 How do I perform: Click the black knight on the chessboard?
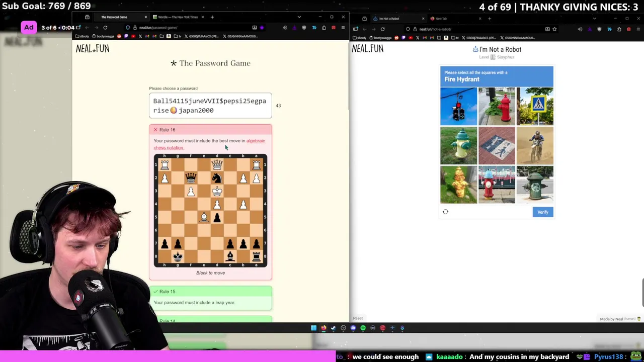coord(217,178)
